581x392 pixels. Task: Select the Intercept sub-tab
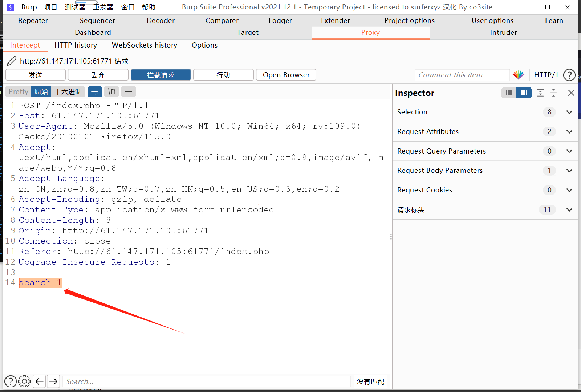(25, 45)
